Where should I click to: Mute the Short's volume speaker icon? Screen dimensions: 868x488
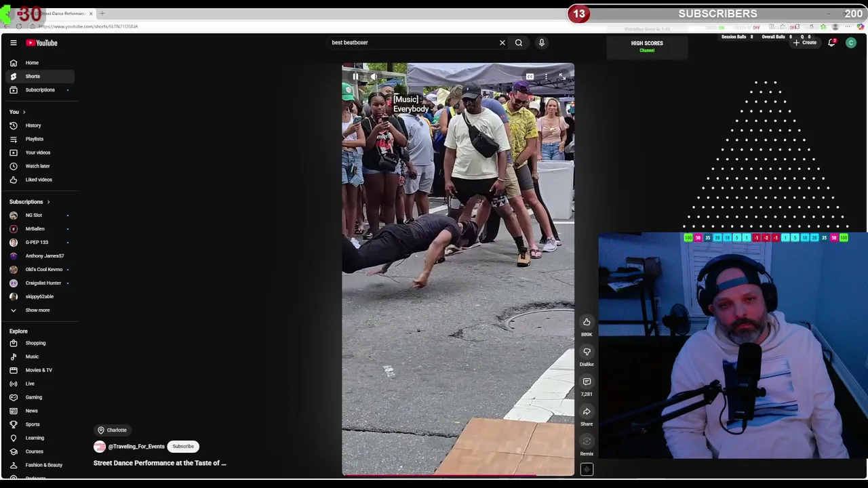click(x=373, y=77)
